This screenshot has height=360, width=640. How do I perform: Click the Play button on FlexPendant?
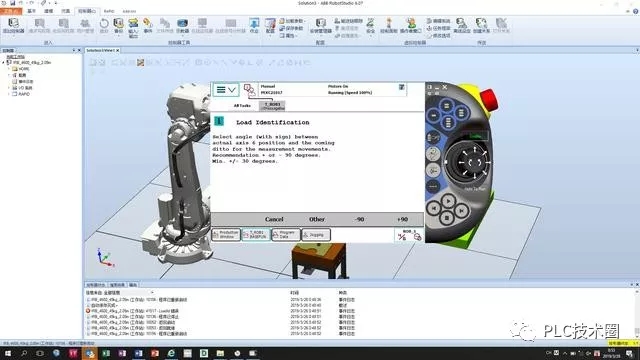click(448, 201)
